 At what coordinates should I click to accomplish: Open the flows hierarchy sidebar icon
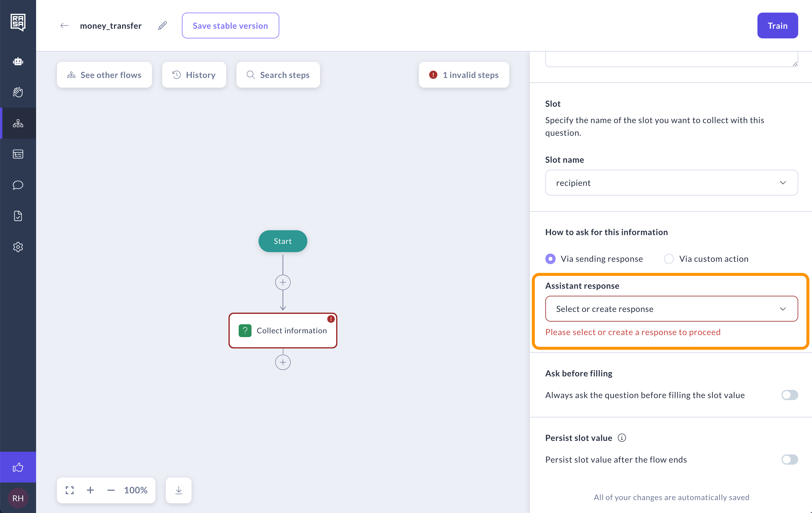pyautogui.click(x=18, y=123)
